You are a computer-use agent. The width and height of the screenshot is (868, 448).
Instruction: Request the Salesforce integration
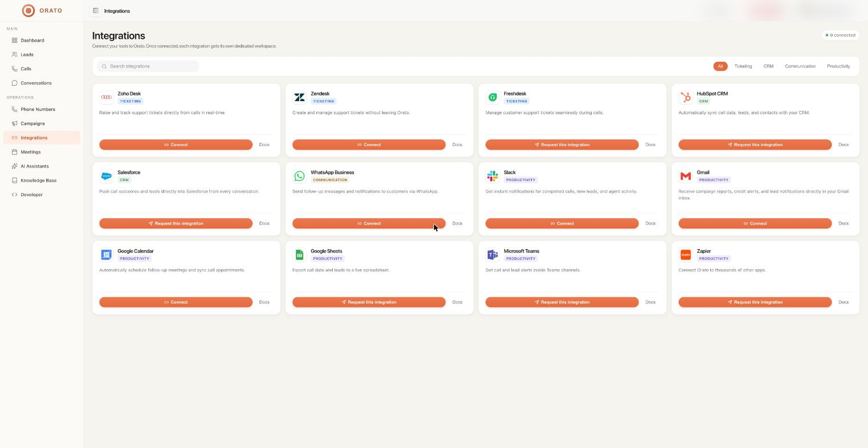click(176, 223)
